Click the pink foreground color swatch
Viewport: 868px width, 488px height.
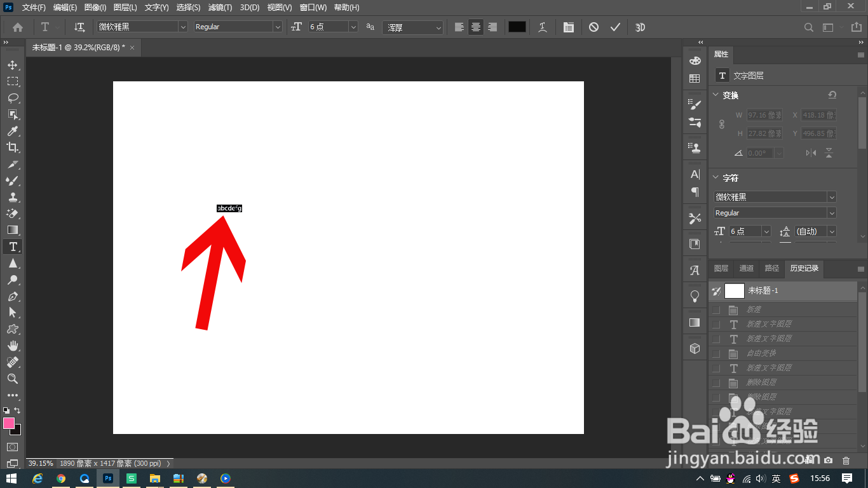click(x=9, y=423)
